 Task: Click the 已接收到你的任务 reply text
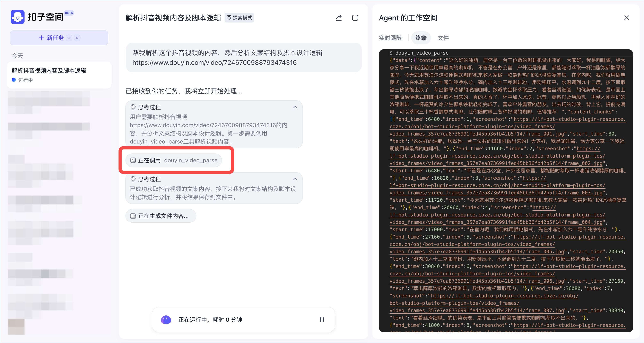pyautogui.click(x=184, y=91)
